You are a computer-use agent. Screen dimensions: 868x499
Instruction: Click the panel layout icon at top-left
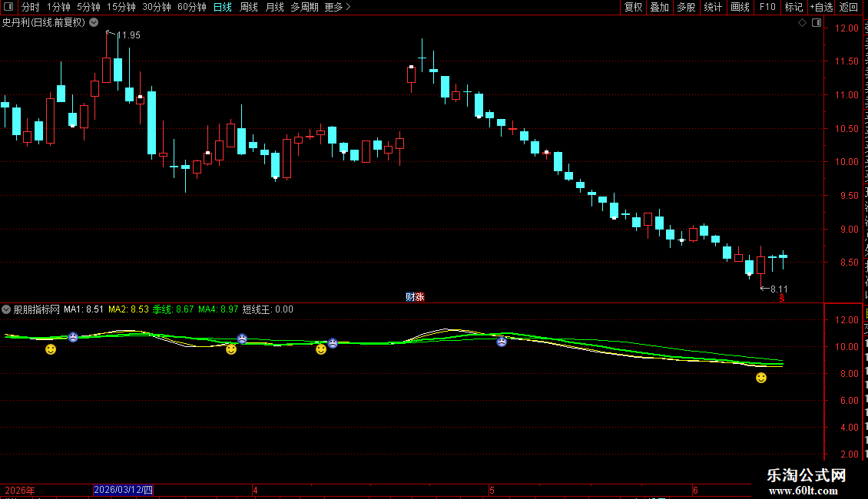click(x=8, y=7)
